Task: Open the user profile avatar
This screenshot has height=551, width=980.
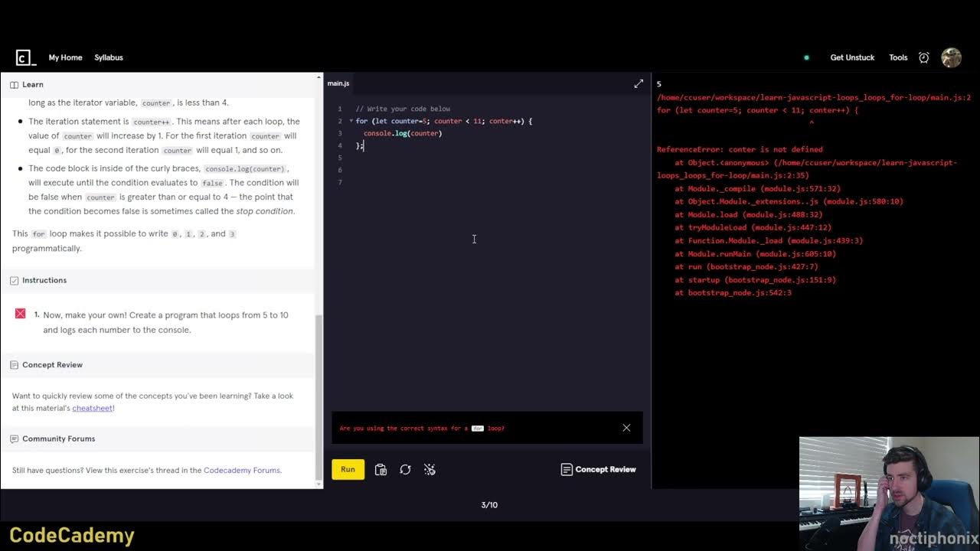Action: click(x=951, y=57)
